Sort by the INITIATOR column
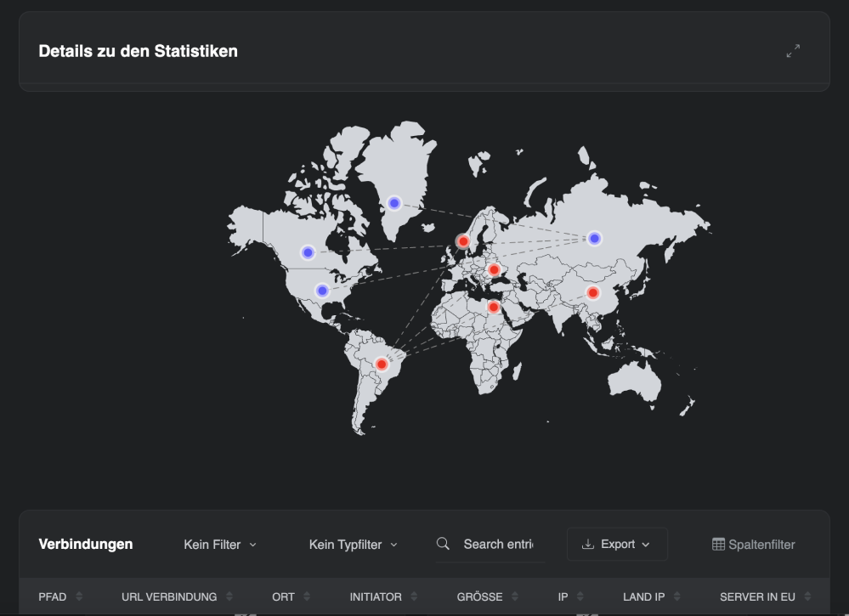Viewport: 849px width, 616px height. click(383, 596)
